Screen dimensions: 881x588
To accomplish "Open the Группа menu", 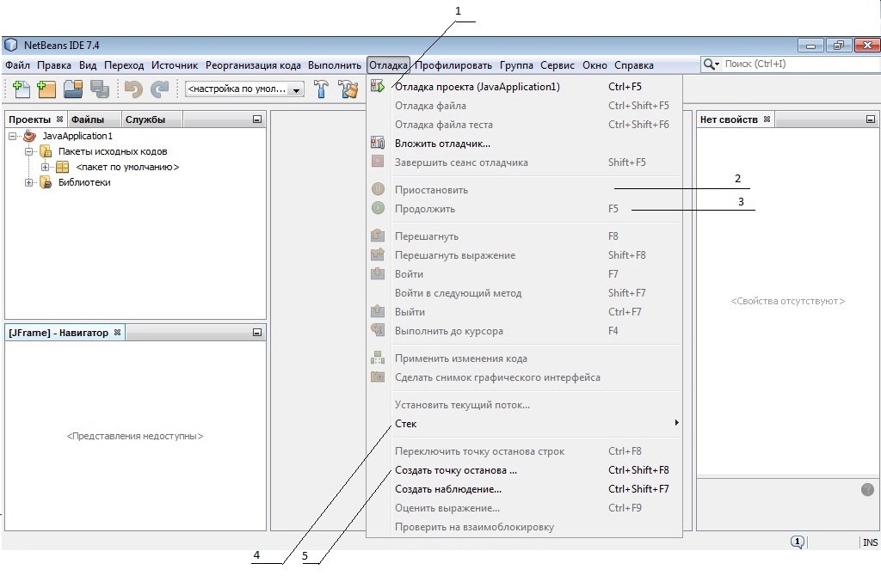I will pos(516,65).
